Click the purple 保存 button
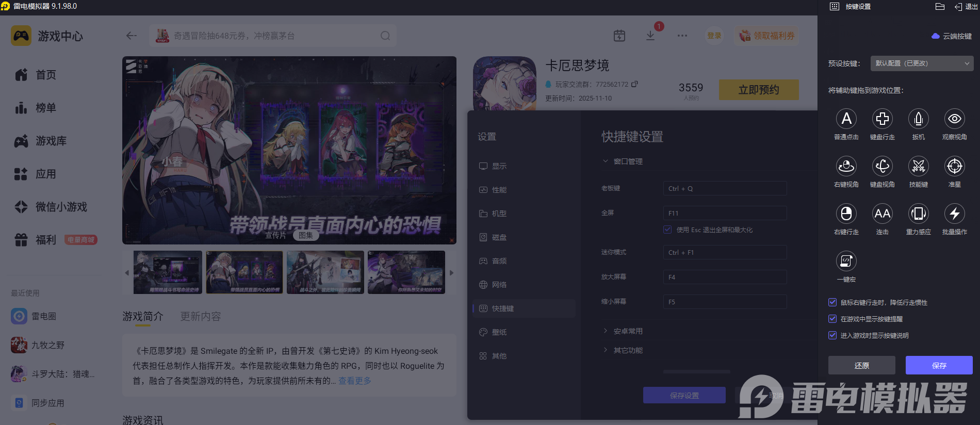 939,365
